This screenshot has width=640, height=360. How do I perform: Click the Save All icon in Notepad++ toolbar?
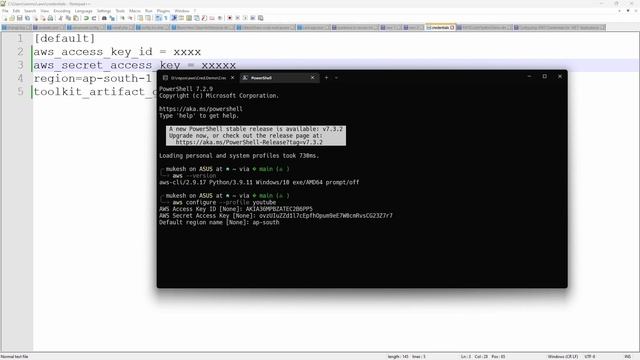(x=27, y=18)
